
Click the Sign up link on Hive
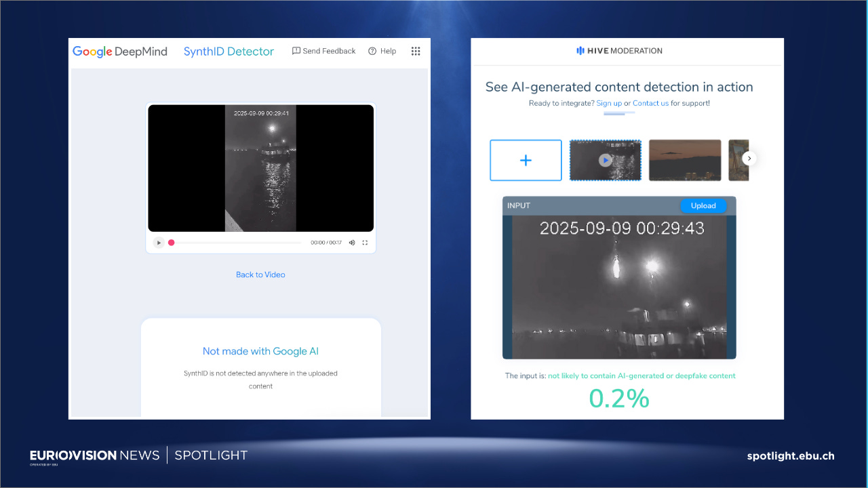pos(609,103)
